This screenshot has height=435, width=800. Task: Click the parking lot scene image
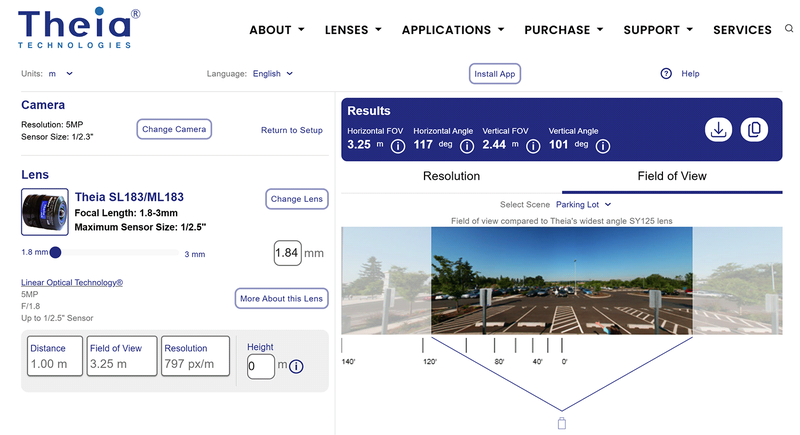click(562, 280)
